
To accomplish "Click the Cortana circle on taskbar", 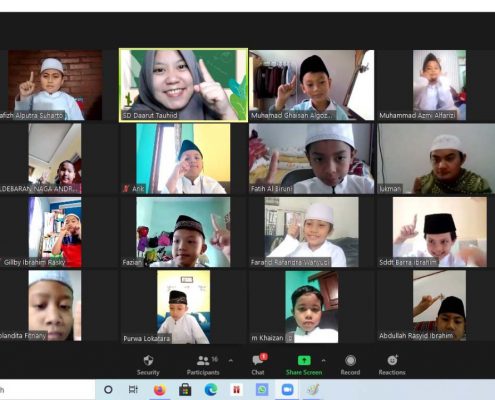I will click(108, 389).
